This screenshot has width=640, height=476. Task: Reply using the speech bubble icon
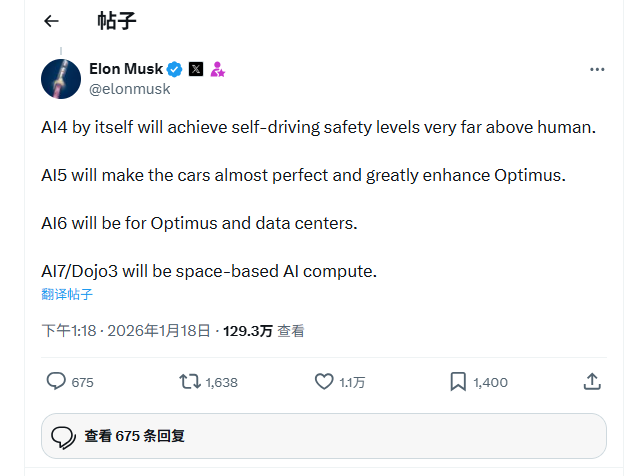click(x=57, y=381)
